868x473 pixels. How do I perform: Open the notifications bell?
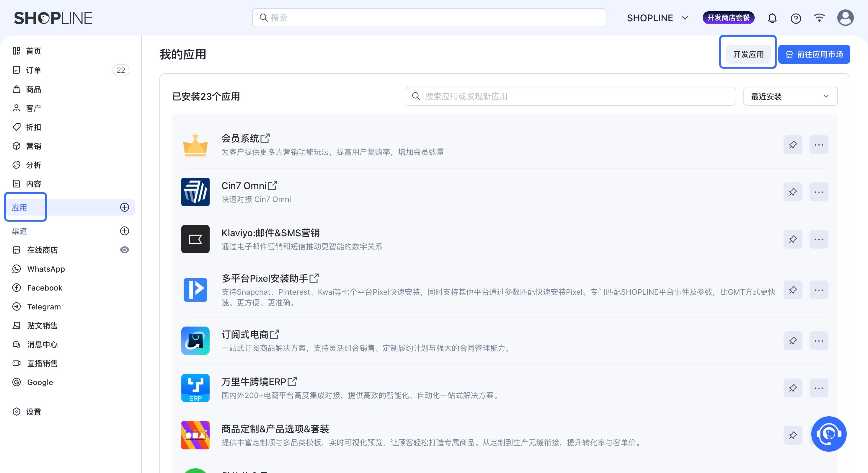pos(772,18)
